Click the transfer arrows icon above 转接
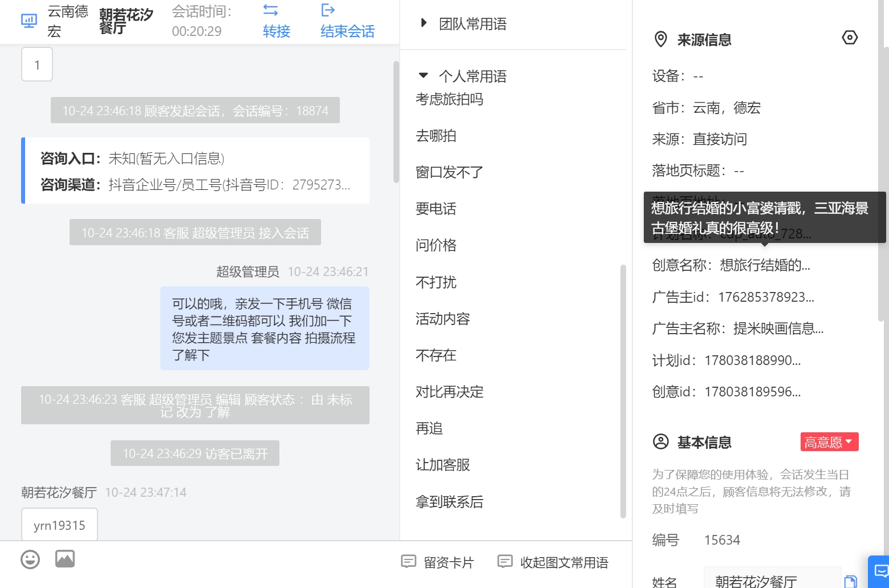The width and height of the screenshot is (889, 588). tap(270, 10)
